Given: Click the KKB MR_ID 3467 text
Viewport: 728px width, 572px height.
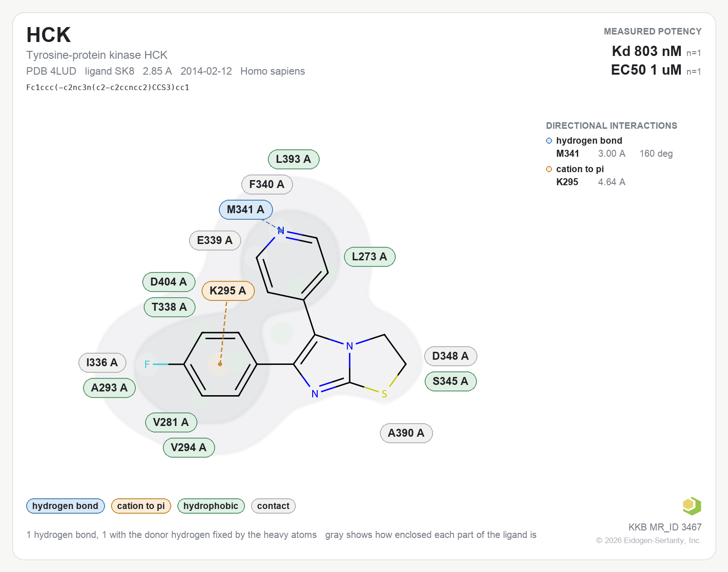Looking at the screenshot, I should point(665,527).
